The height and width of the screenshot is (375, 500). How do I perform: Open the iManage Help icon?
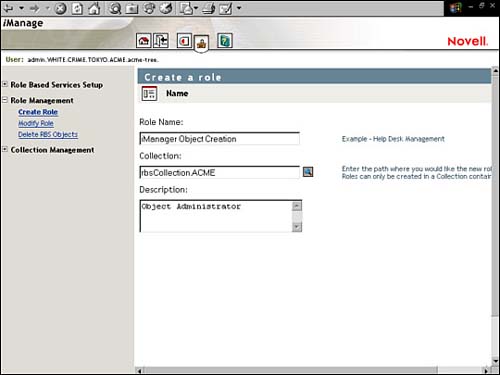coord(225,41)
